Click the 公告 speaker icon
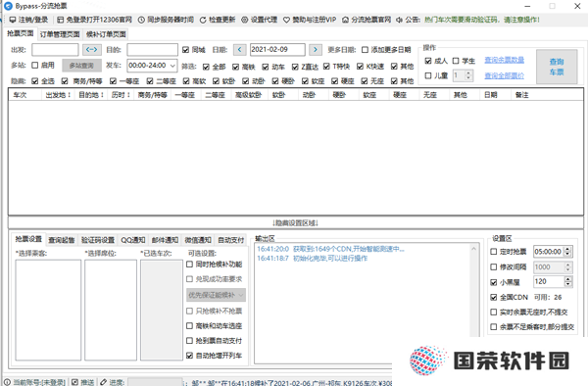 400,20
